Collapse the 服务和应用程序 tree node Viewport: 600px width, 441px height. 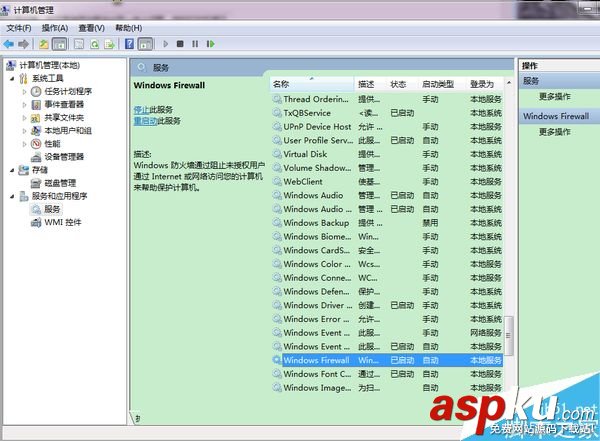click(x=12, y=196)
